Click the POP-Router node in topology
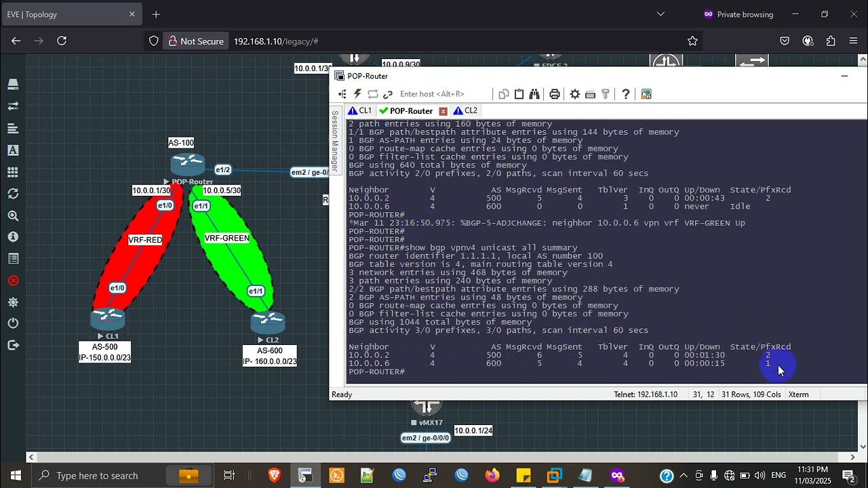The image size is (868, 488). point(188,164)
